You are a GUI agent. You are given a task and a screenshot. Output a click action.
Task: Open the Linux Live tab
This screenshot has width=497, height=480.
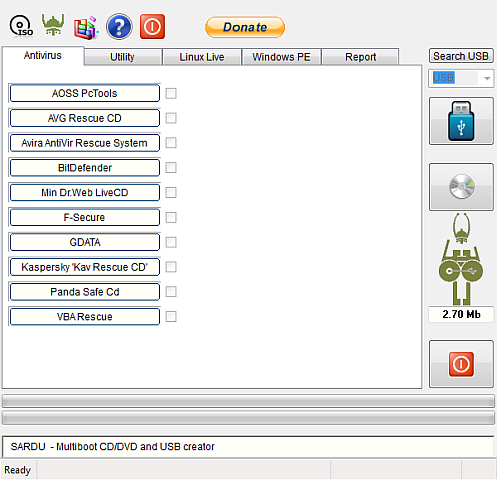pyautogui.click(x=202, y=57)
